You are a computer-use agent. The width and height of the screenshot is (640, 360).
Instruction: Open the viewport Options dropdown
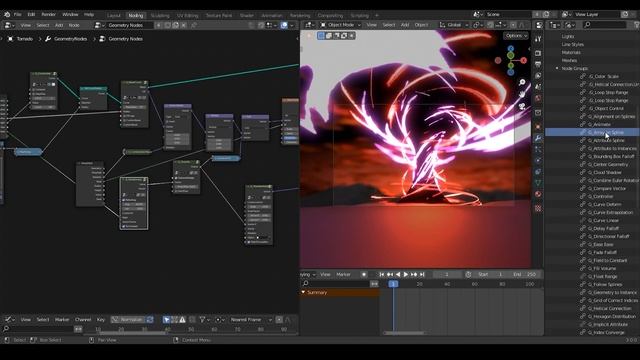coord(516,36)
